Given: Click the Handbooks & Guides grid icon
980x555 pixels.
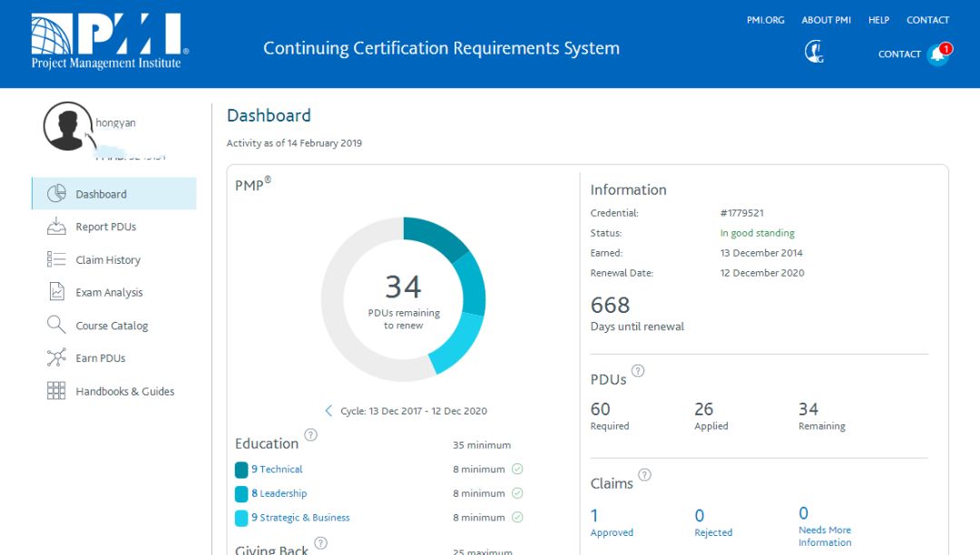Looking at the screenshot, I should (x=56, y=391).
